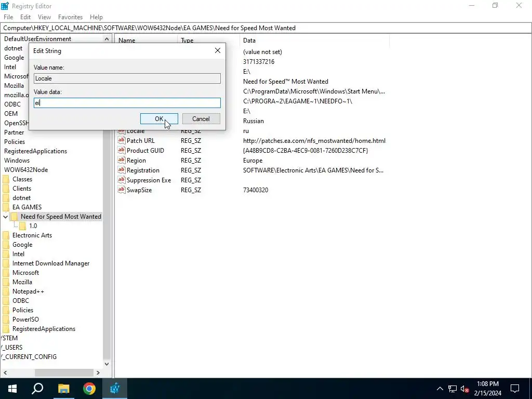Click the ab icon of SwapSize value
The image size is (532, 399).
(122, 189)
